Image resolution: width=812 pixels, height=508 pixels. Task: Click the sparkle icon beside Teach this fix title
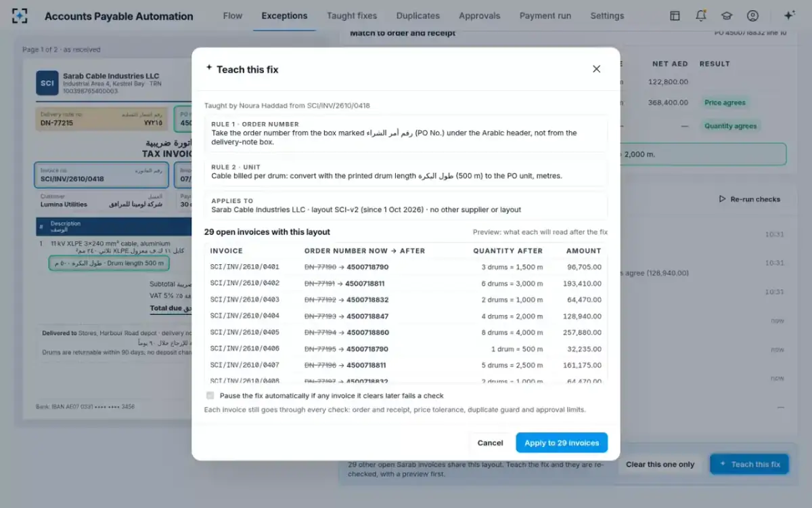209,68
